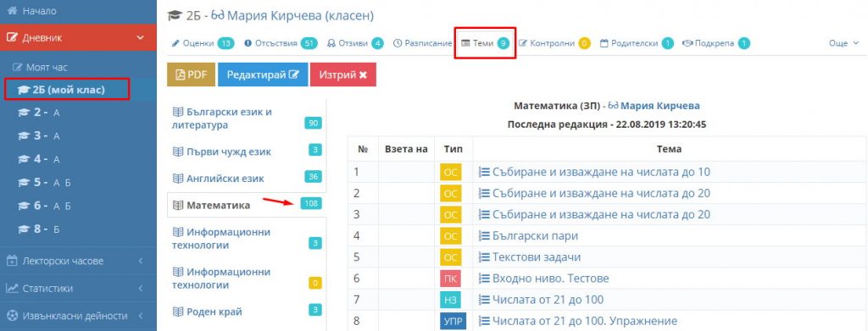
Task: Click the red Изтрий button
Action: (342, 74)
